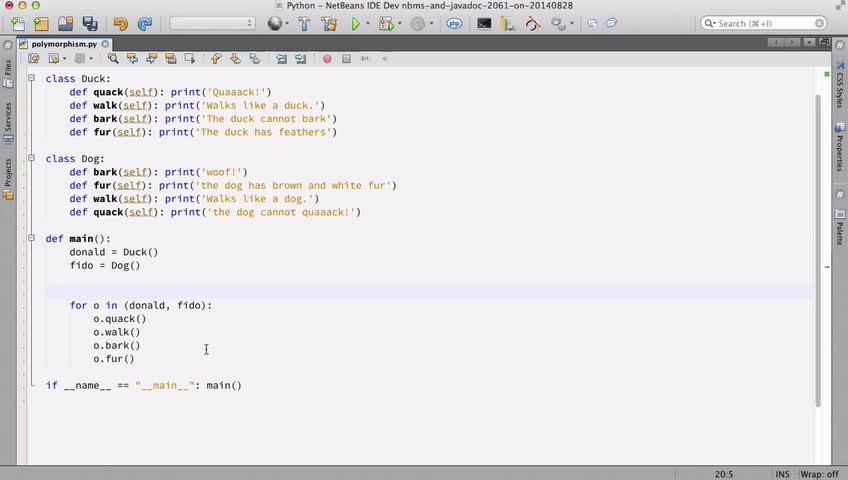The image size is (848, 480).
Task: Click the grayed Profile icon
Action: (418, 24)
